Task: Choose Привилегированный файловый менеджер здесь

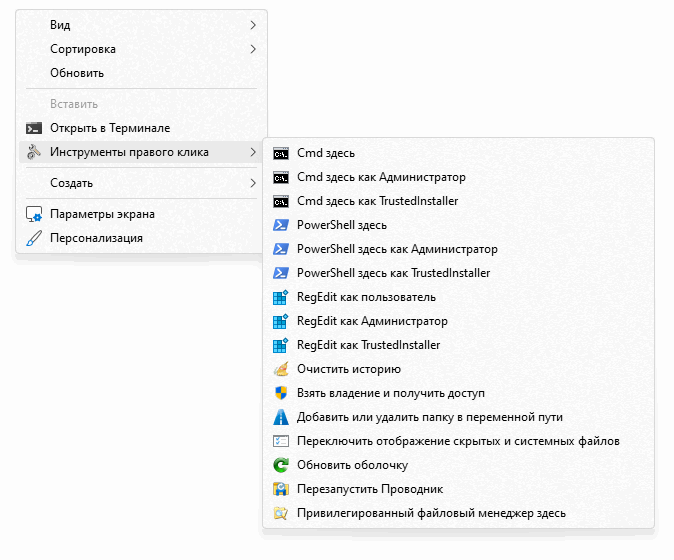Action: (458, 513)
